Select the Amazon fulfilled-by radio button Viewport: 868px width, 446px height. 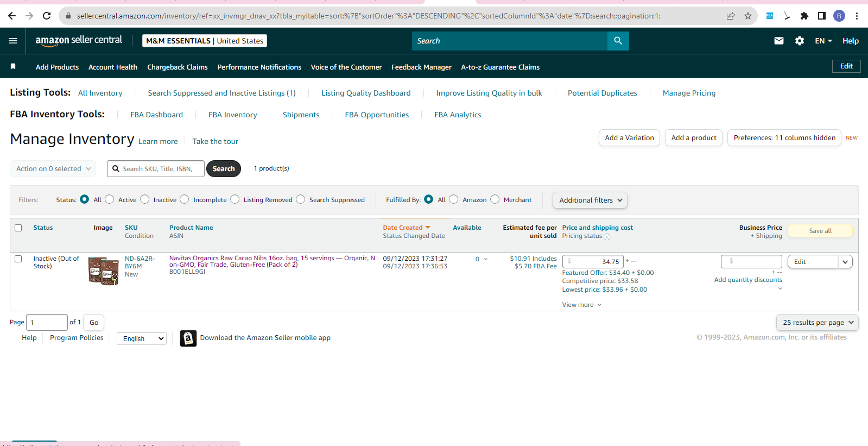[454, 199]
